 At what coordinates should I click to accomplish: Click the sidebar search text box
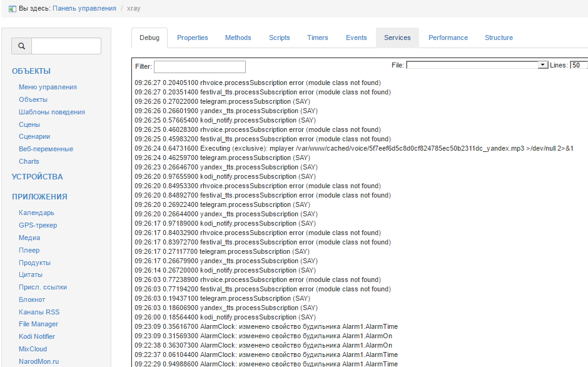[x=66, y=46]
